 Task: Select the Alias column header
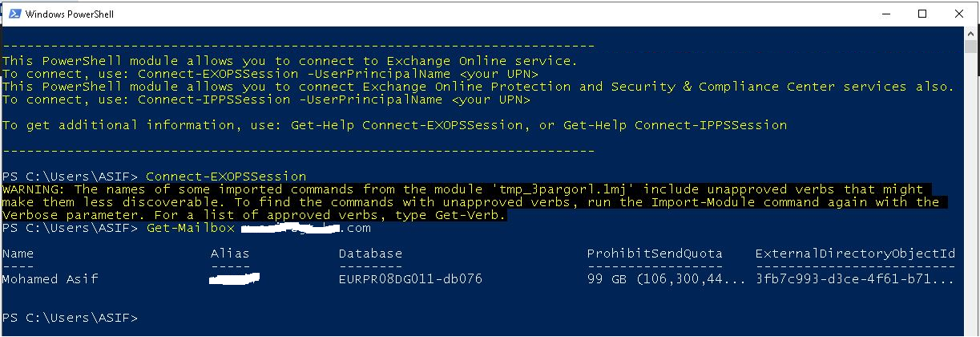(230, 254)
